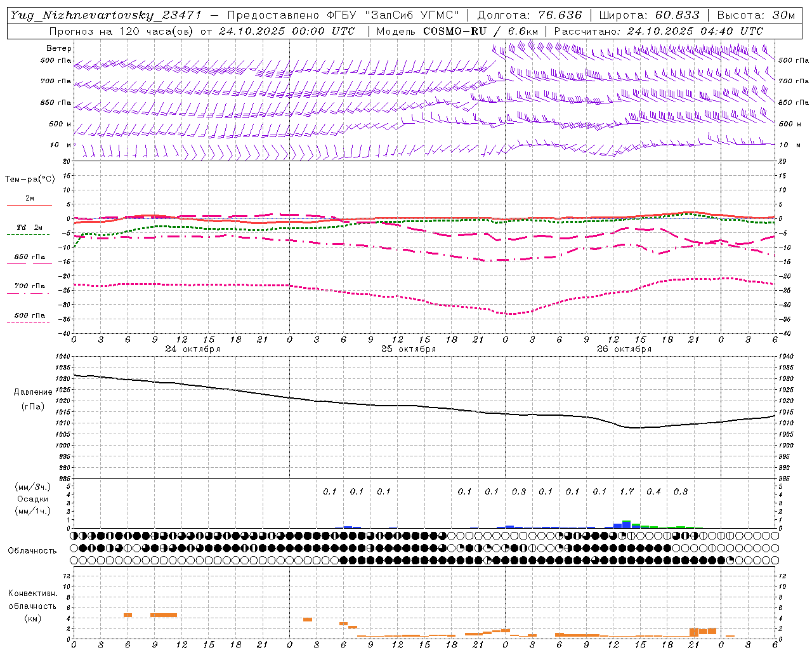Click the Облачность panel label
This screenshot has width=812, height=650.
pyautogui.click(x=32, y=550)
